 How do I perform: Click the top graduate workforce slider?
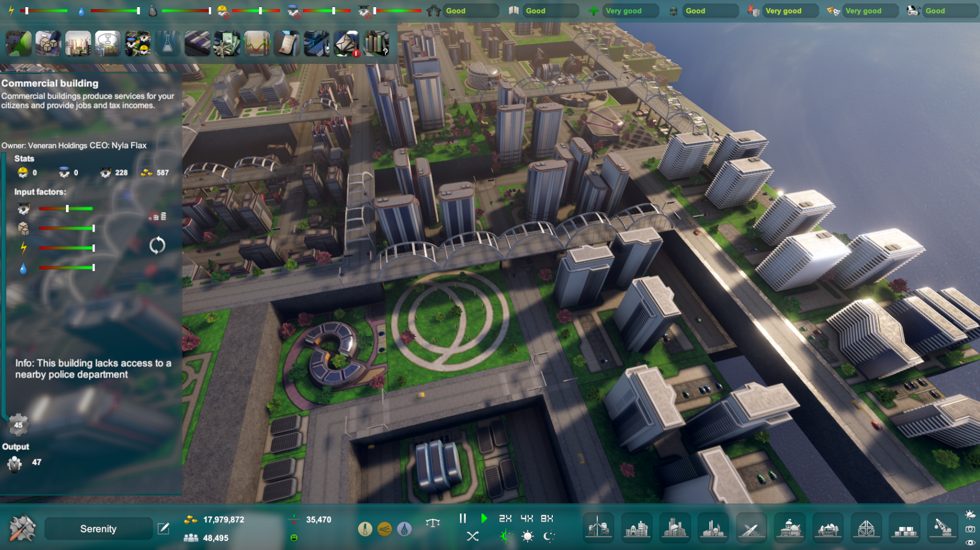click(x=397, y=11)
